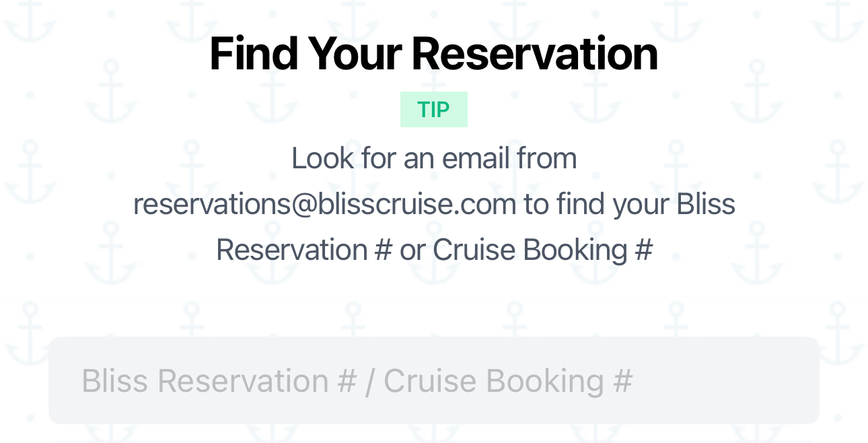The height and width of the screenshot is (443, 868).
Task: Click the anchor left of "Look for an email from"
Action: pos(192,168)
